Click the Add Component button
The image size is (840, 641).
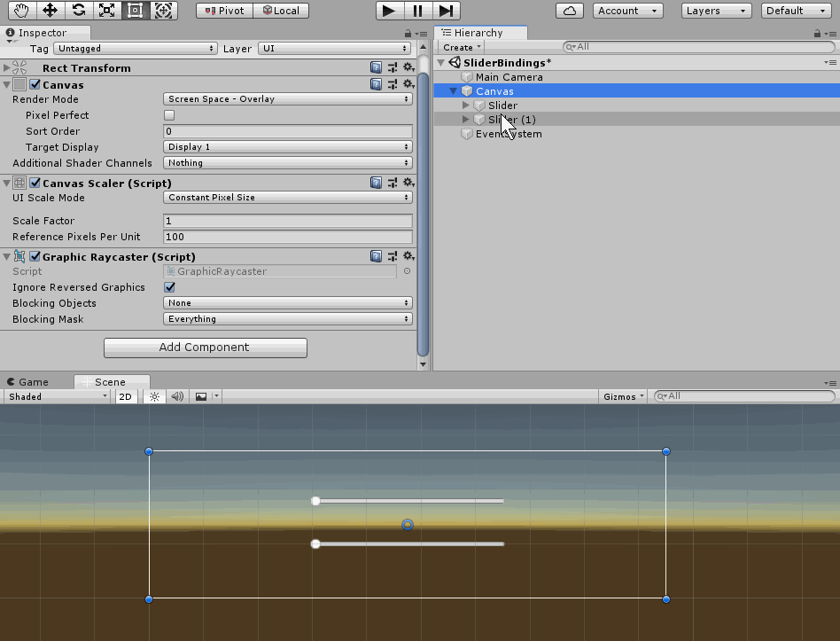click(206, 348)
